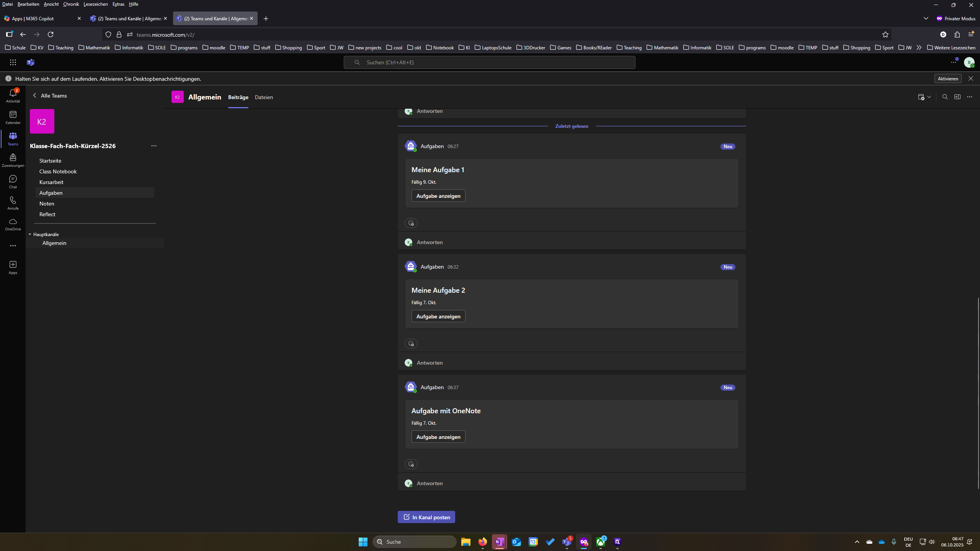Open Zuweisungen in the sidebar
Image resolution: width=980 pixels, height=551 pixels.
[13, 160]
